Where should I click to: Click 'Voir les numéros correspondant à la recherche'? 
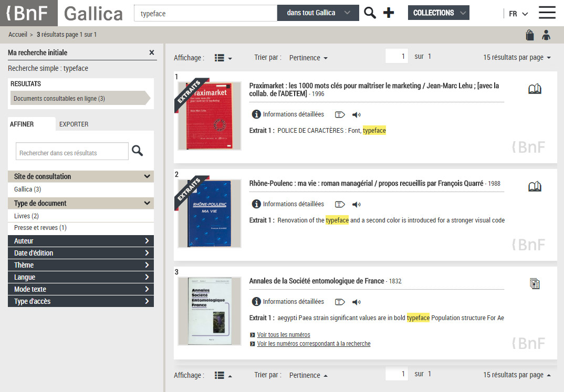coord(314,344)
